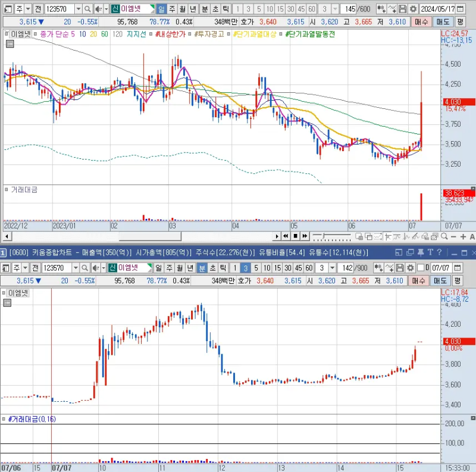
Task: Click 전 button in upper chart toolbar
Action: click(38, 9)
